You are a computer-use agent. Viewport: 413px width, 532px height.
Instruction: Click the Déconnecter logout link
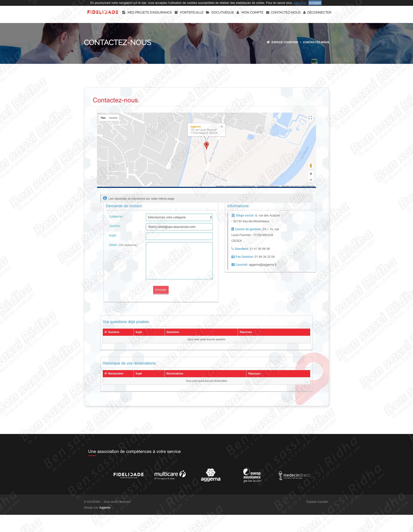click(319, 12)
